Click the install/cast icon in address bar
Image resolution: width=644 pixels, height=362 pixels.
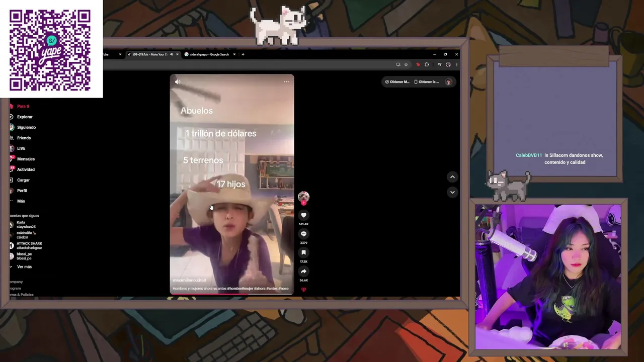tap(398, 64)
